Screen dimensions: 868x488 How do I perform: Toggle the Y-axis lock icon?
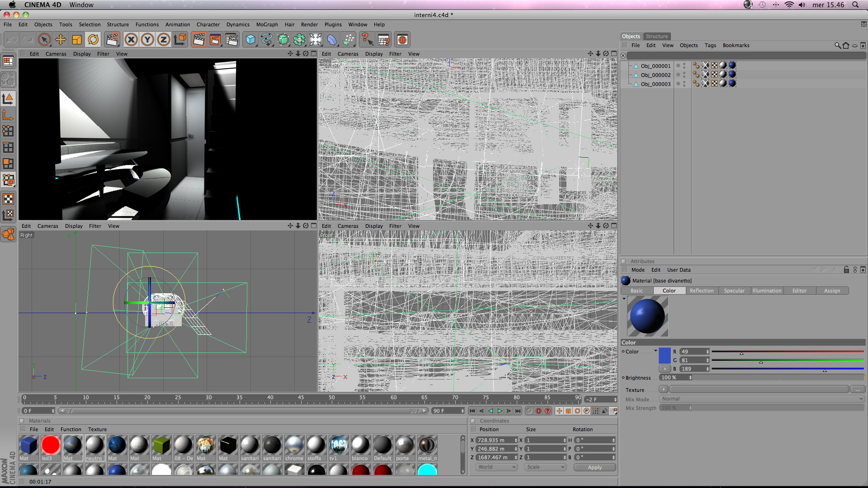147,40
